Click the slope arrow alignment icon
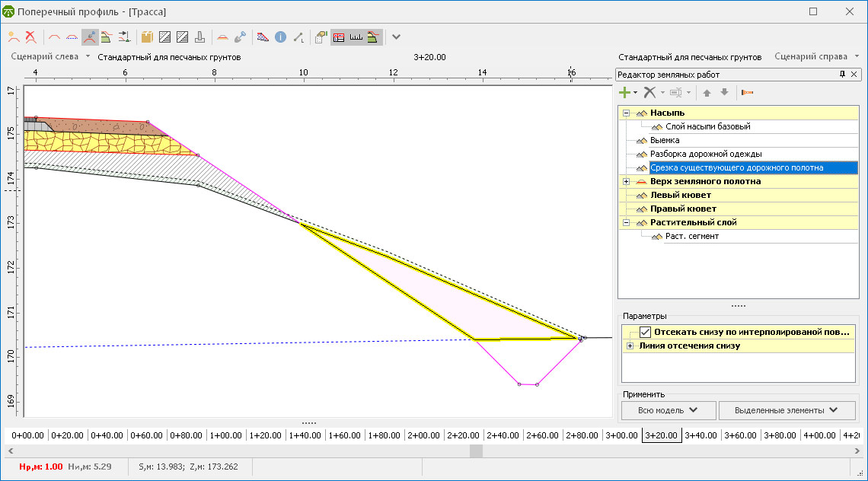Screen dimensions: 868x481 [x=125, y=37]
